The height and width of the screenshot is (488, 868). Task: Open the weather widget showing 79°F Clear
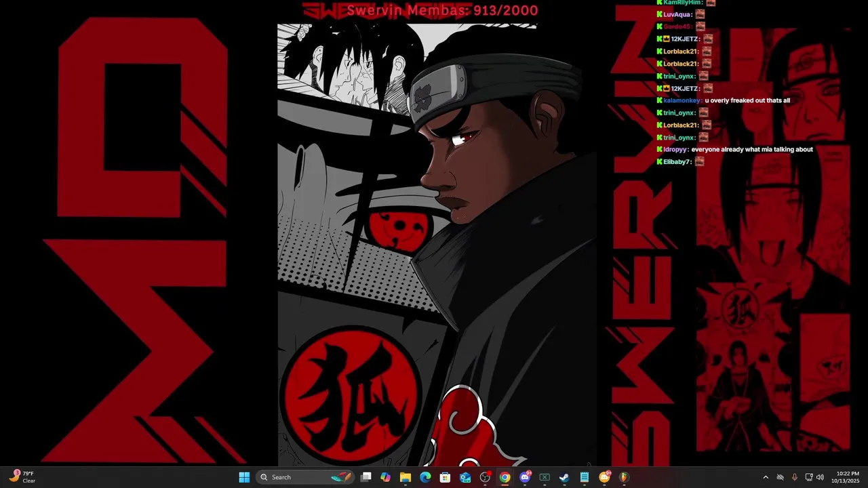pyautogui.click(x=22, y=477)
